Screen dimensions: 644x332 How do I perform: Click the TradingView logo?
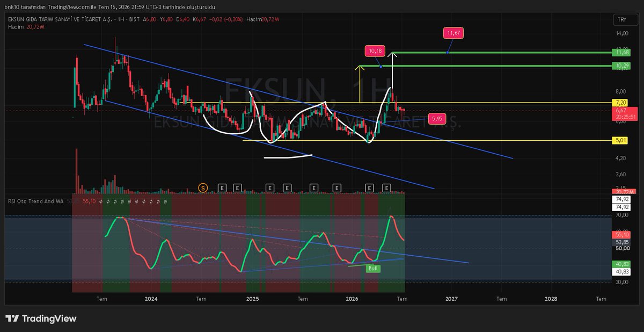coord(41,319)
